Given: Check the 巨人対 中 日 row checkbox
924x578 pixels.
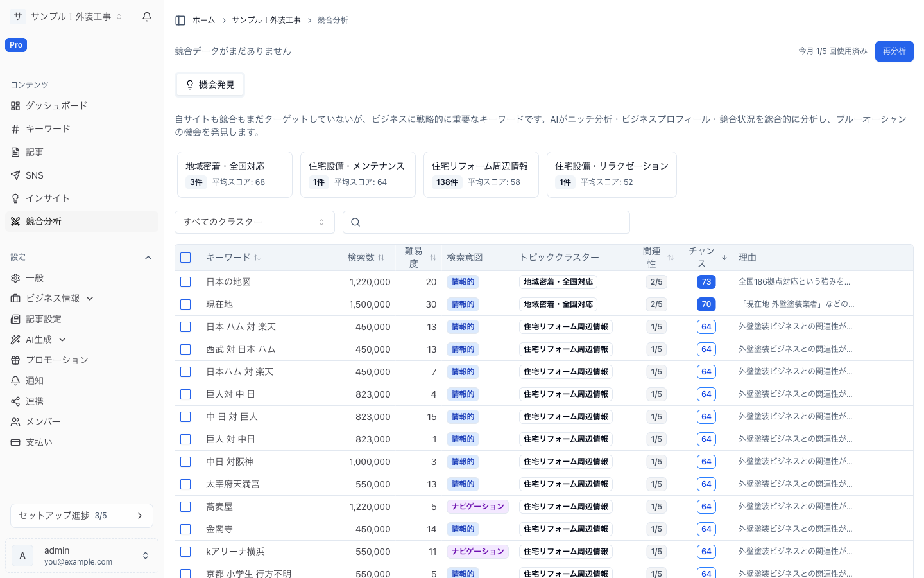Looking at the screenshot, I should 185,394.
